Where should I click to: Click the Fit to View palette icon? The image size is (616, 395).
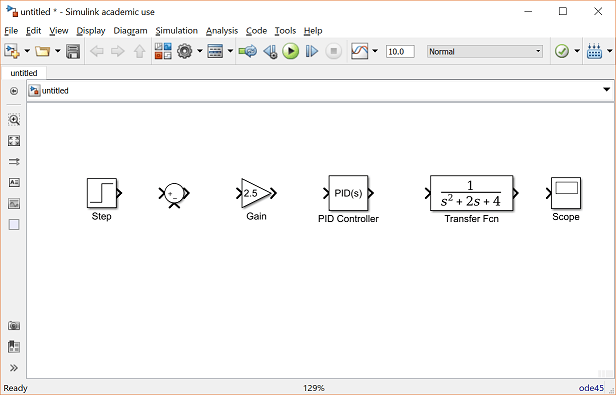coord(14,141)
